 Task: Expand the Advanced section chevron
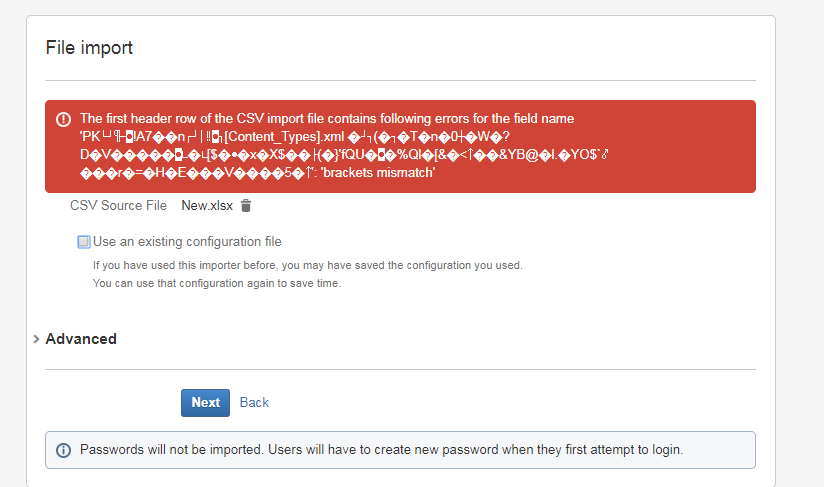click(36, 339)
